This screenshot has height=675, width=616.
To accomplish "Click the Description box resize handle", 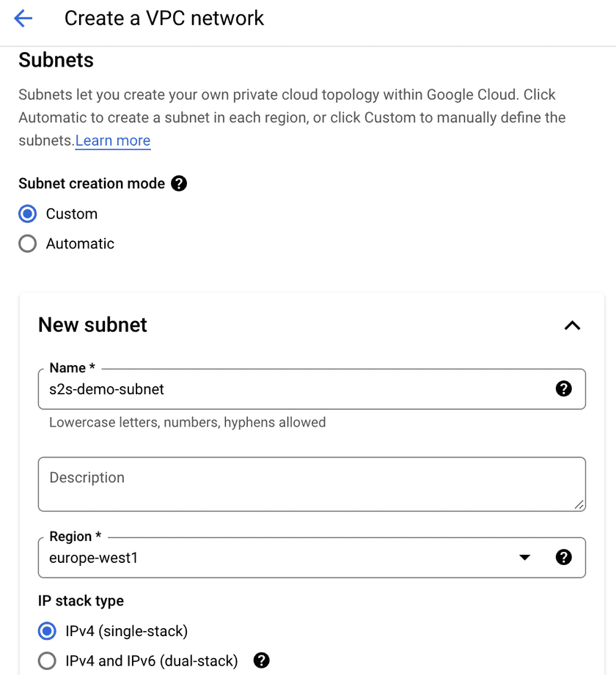I will coord(579,504).
